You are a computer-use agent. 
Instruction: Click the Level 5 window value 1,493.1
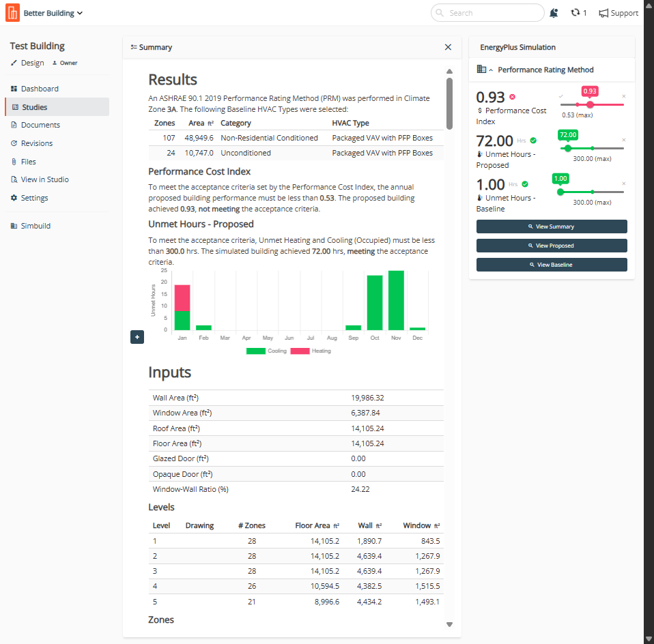[427, 602]
